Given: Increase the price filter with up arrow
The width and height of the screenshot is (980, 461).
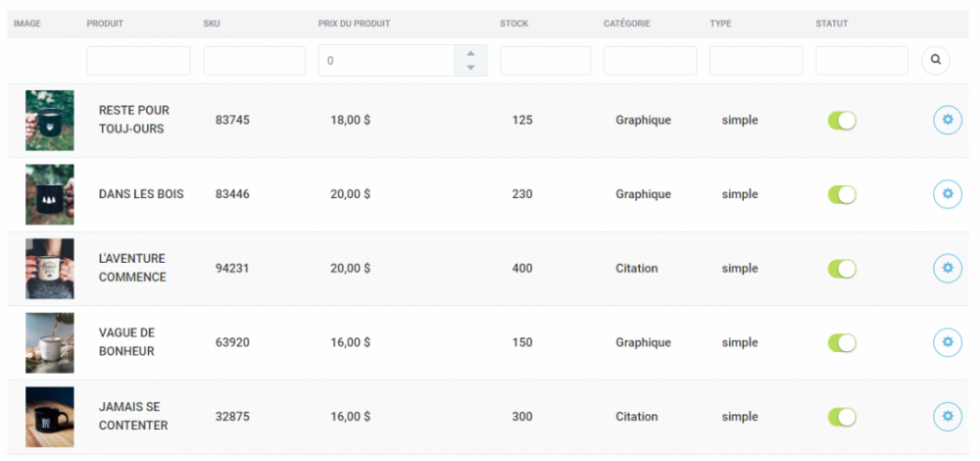Looking at the screenshot, I should click(470, 53).
